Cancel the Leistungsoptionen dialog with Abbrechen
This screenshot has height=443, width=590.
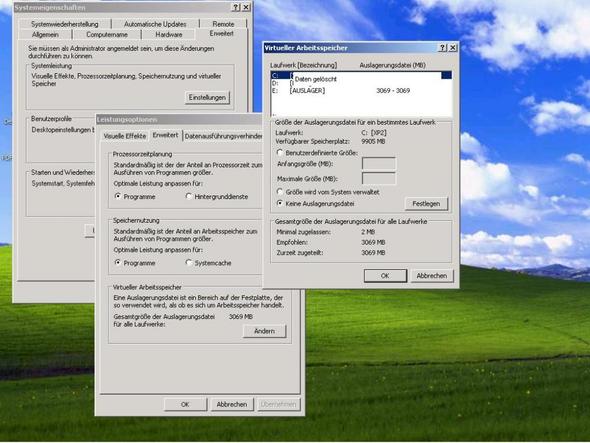coord(232,404)
